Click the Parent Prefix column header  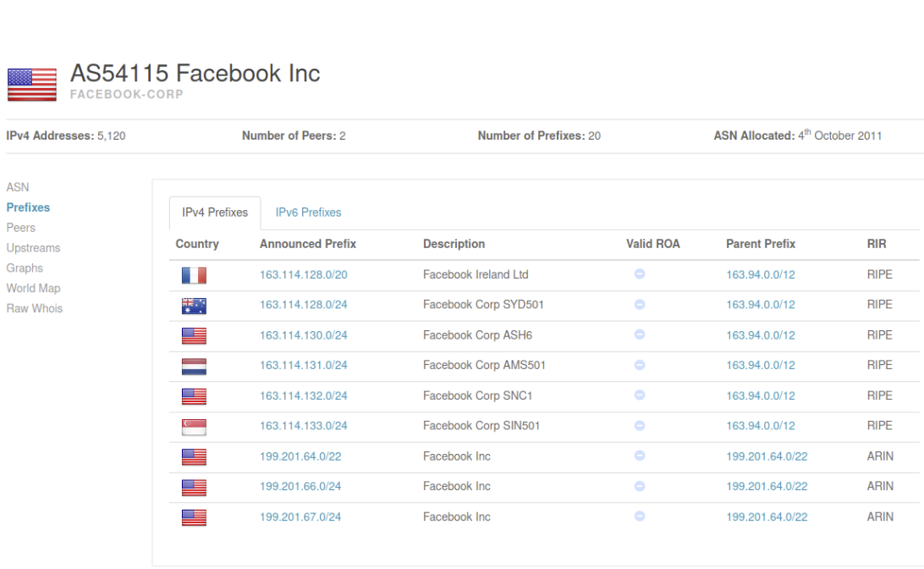(x=761, y=244)
